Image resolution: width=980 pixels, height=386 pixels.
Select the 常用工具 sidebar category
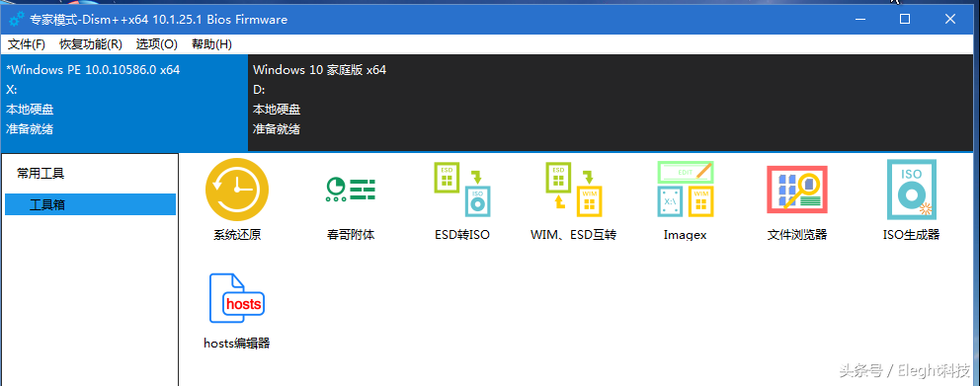41,174
